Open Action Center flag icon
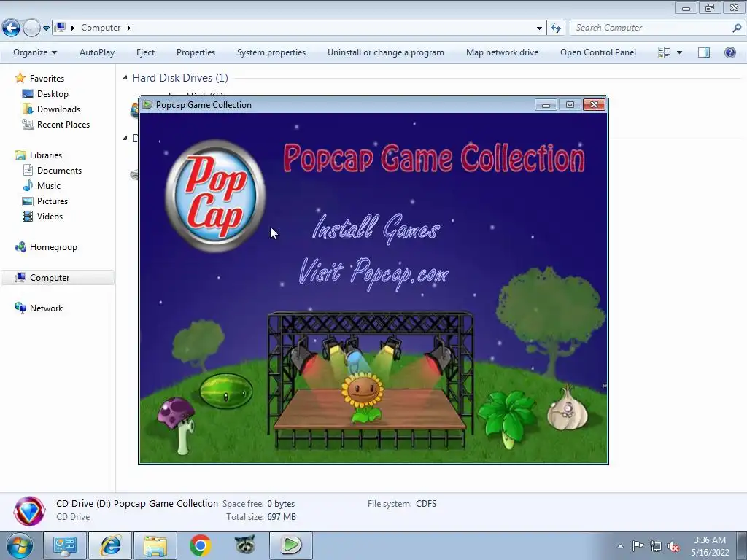 pyautogui.click(x=638, y=546)
